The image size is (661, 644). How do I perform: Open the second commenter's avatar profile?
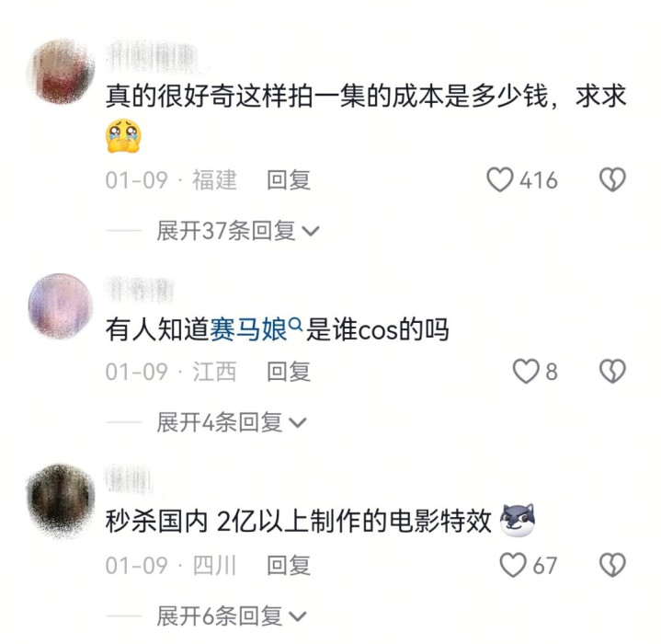pos(61,305)
